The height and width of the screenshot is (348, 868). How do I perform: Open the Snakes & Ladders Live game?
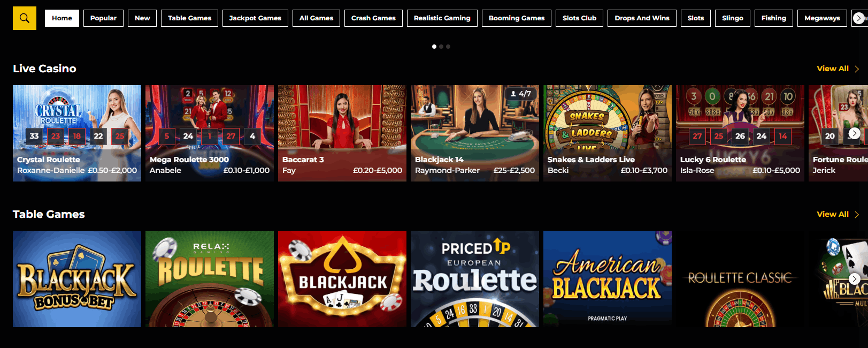tap(608, 133)
